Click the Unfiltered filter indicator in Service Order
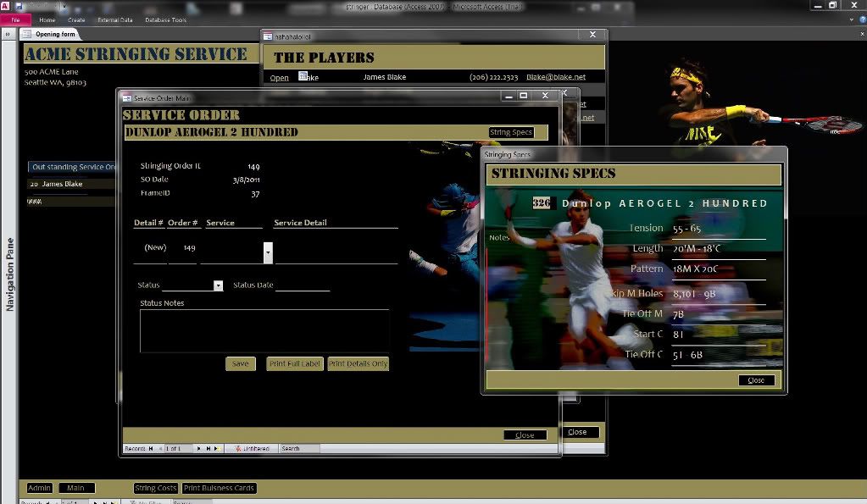Image resolution: width=867 pixels, height=504 pixels. pos(252,449)
